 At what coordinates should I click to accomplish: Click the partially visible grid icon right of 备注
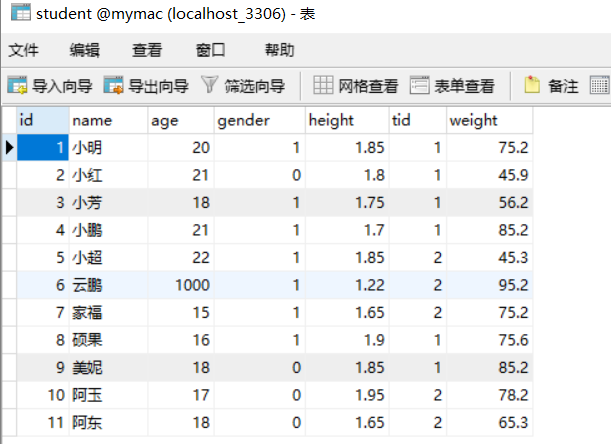coord(599,85)
